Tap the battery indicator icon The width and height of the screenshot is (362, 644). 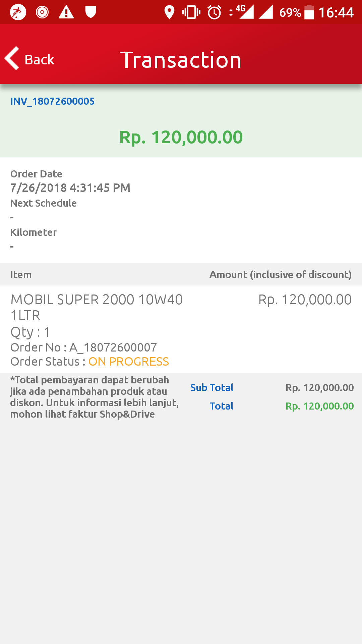click(309, 12)
